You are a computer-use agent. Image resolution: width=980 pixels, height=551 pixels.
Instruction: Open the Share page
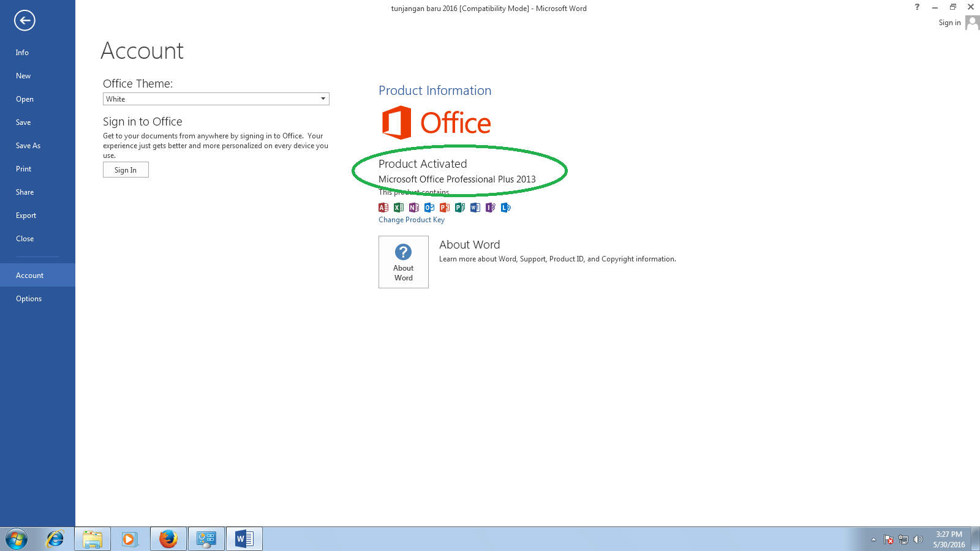pos(37,192)
